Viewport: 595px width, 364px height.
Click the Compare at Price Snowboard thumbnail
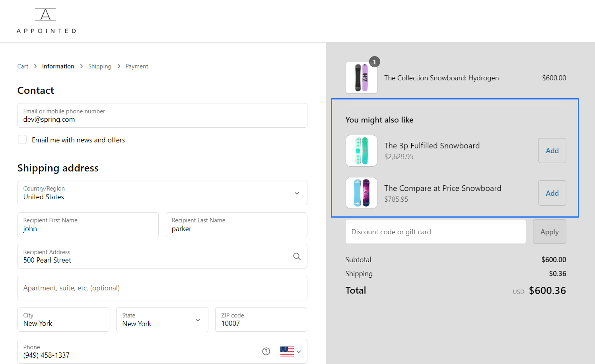(x=362, y=193)
